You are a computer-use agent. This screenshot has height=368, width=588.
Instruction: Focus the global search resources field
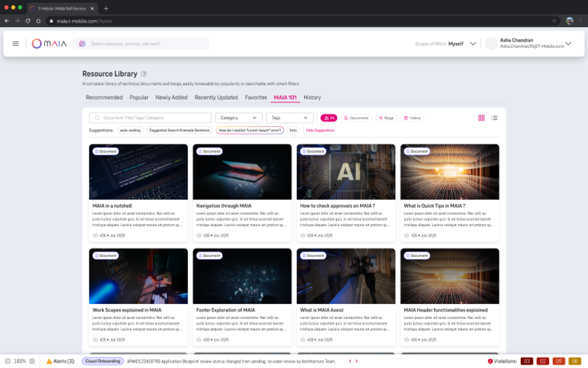141,44
